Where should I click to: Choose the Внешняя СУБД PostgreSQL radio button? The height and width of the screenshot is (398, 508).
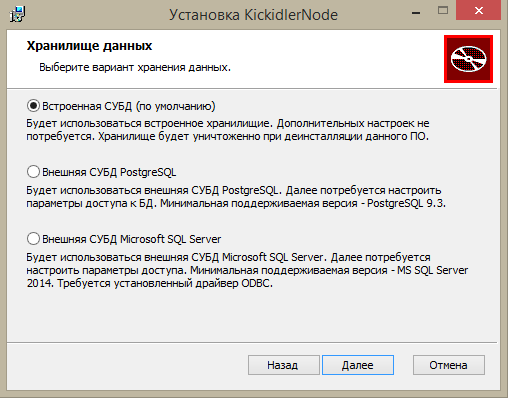33,172
